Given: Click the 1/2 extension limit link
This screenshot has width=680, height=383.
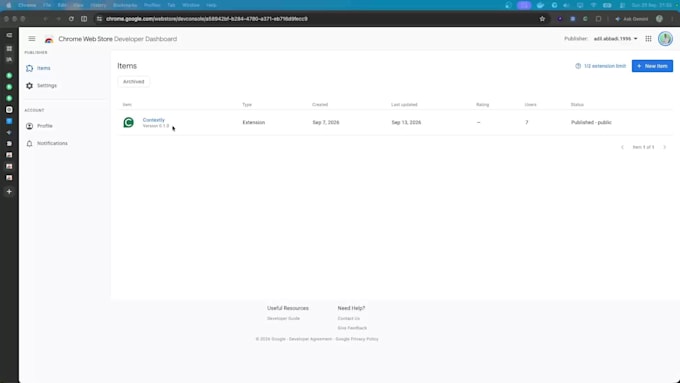Looking at the screenshot, I should [x=605, y=66].
